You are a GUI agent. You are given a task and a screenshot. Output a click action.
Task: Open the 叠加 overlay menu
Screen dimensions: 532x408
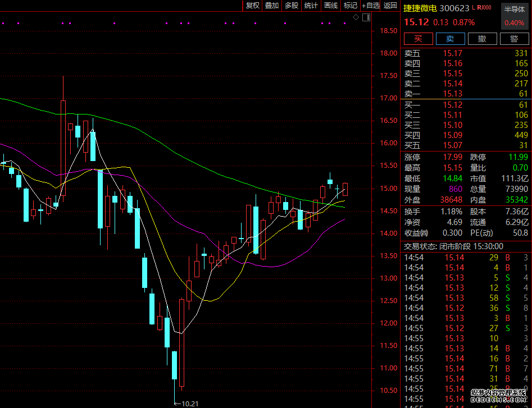(272, 6)
